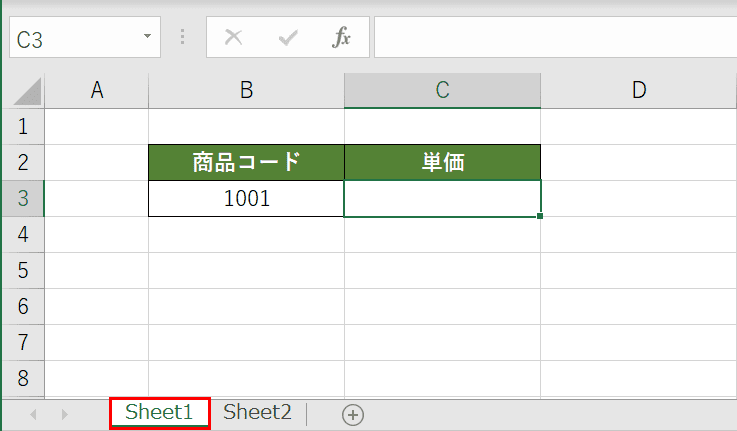Select column A header
Viewport: 737px width, 431px height.
96,91
